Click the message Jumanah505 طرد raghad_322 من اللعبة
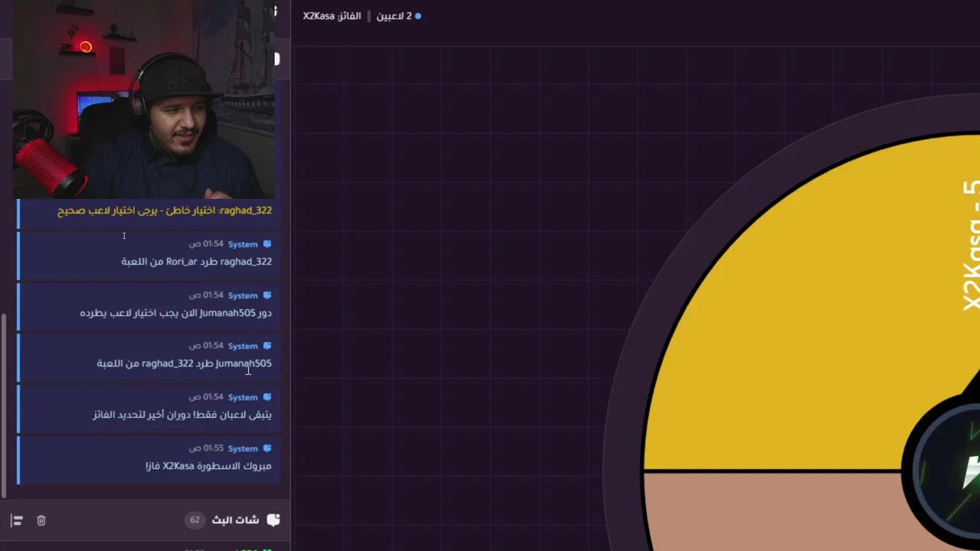Image resolution: width=980 pixels, height=551 pixels. point(185,364)
